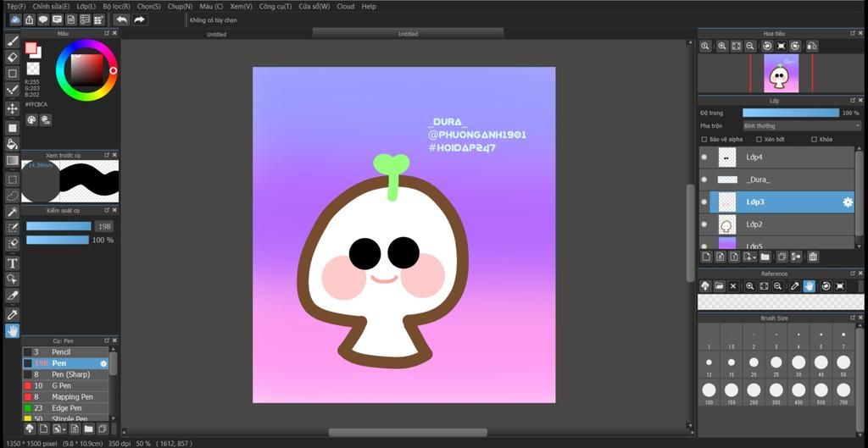Select the Hand tool in left toolbar
This screenshot has width=868, height=448.
[12, 331]
